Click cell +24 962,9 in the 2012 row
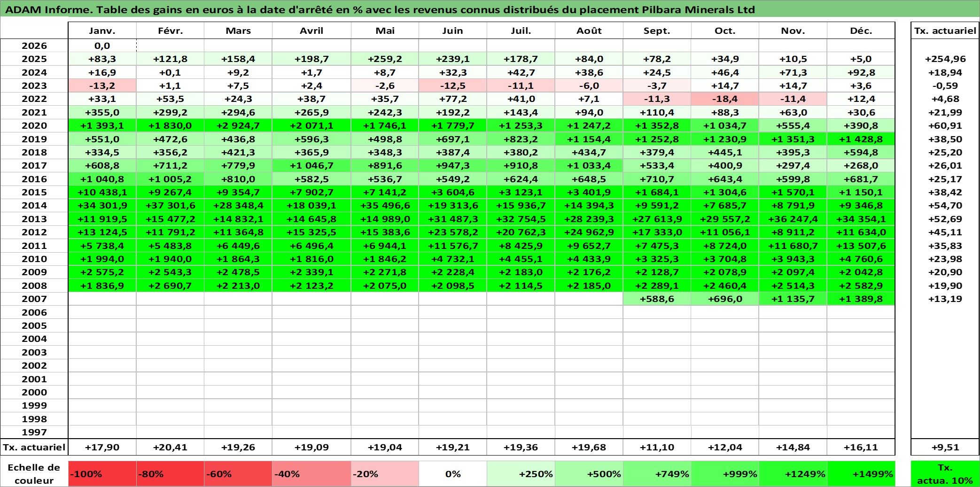The height and width of the screenshot is (487, 980). (589, 232)
